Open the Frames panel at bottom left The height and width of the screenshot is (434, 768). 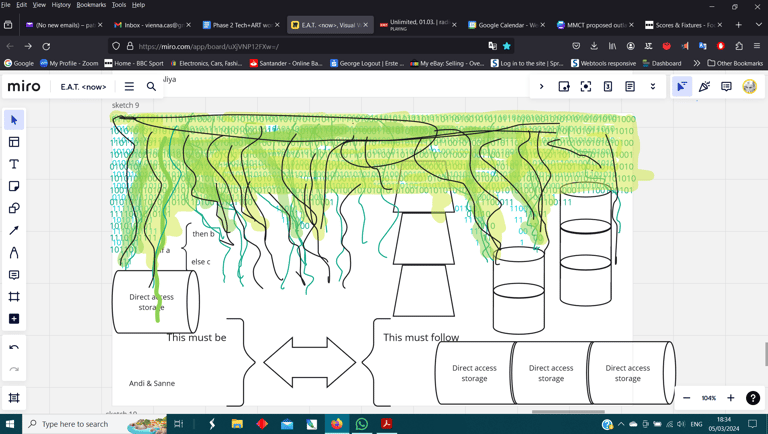pyautogui.click(x=14, y=398)
